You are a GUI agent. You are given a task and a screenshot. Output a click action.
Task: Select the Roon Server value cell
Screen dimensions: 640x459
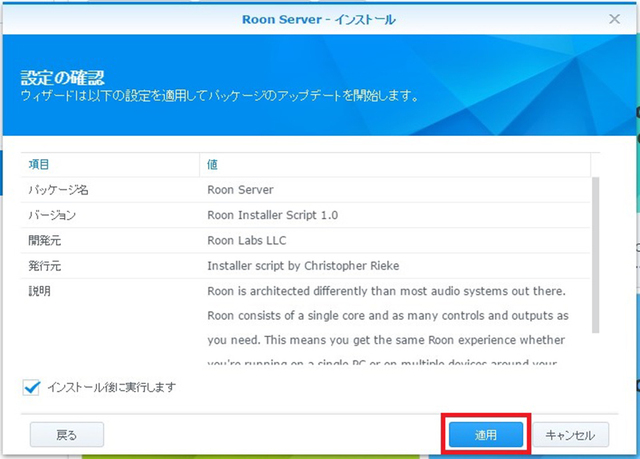240,190
